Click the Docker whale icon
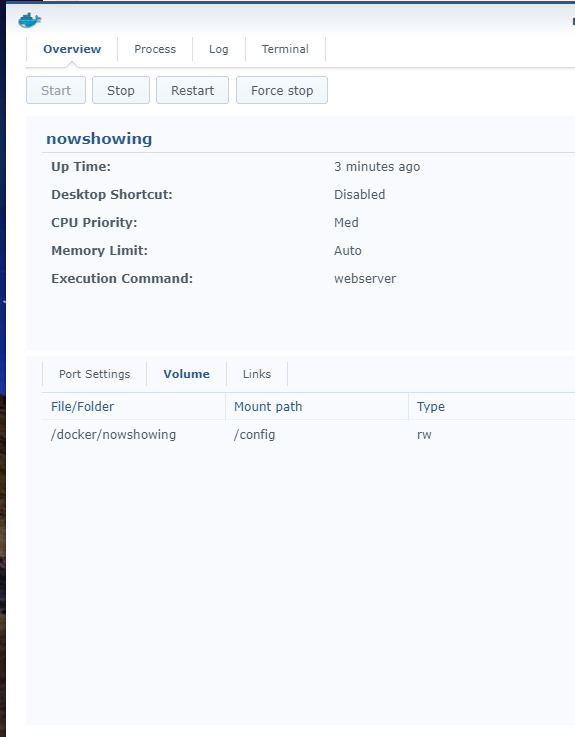 coord(30,20)
